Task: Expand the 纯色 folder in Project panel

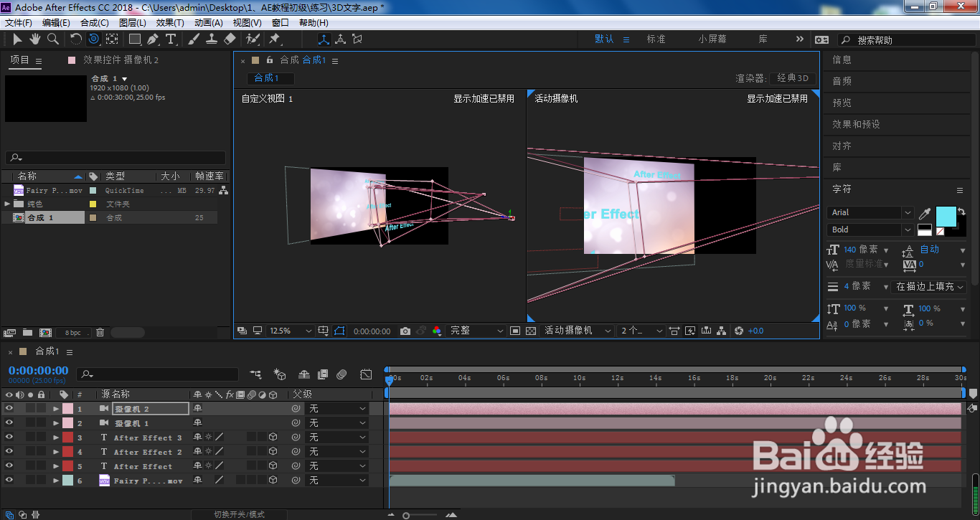Action: coord(8,204)
